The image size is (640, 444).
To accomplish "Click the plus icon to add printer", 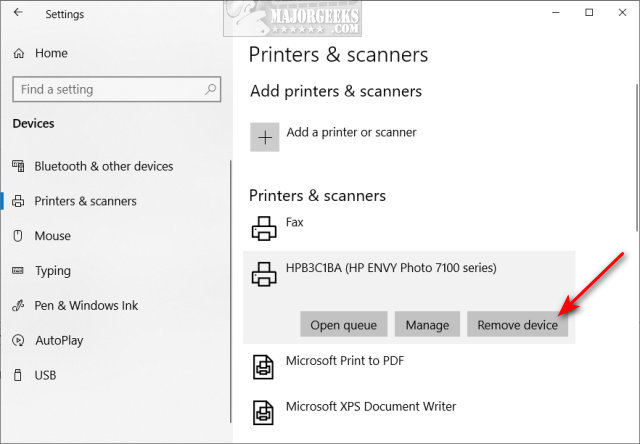I will [265, 137].
